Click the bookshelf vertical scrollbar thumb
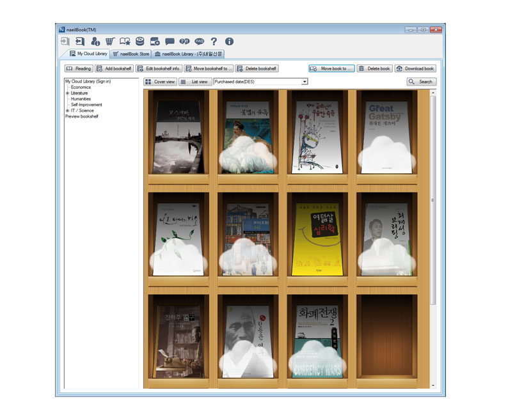The width and height of the screenshot is (508, 420). point(433,200)
